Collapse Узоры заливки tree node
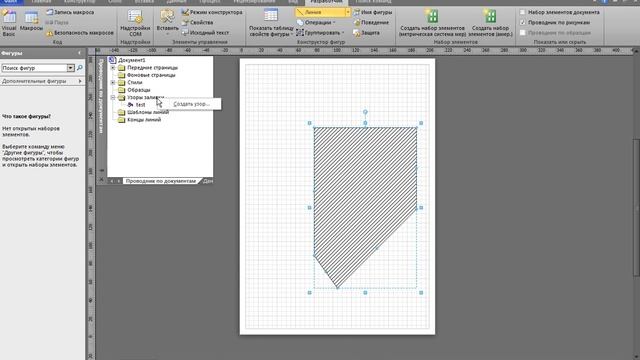Viewport: 640px width, 360px height. 113,98
